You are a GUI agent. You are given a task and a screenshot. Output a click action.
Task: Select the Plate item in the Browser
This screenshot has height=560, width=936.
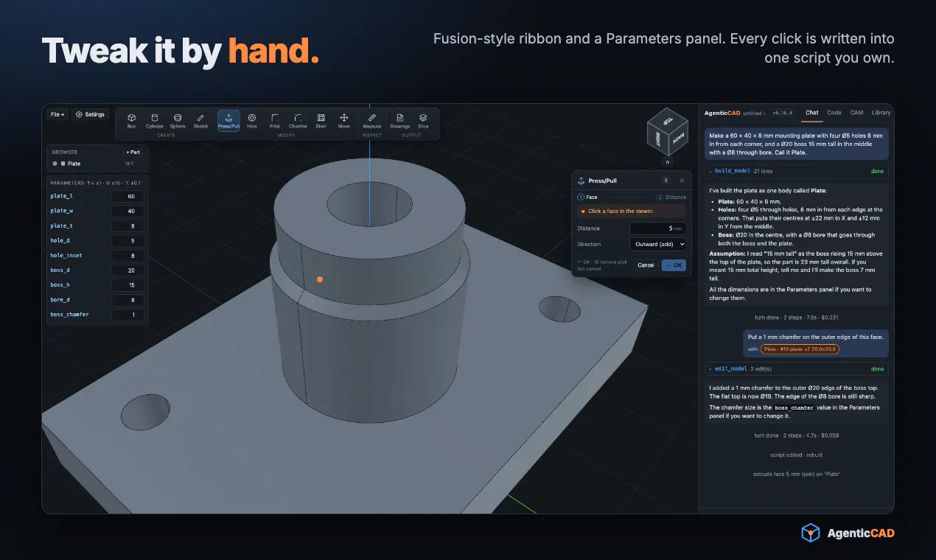tap(74, 164)
